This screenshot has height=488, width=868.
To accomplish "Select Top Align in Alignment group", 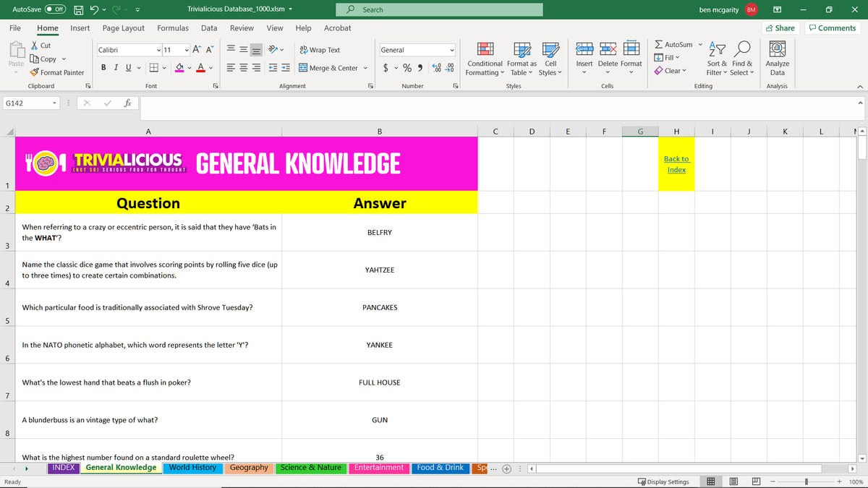I will tap(231, 50).
